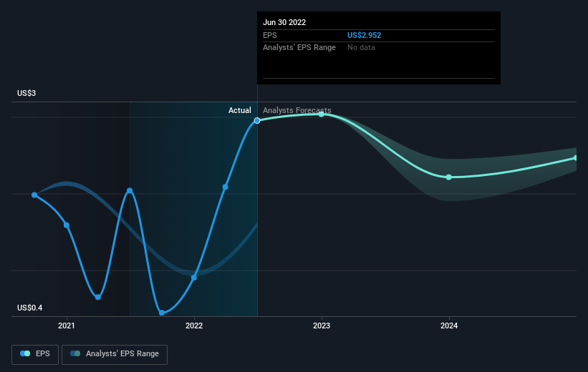Click the EPS trough point in early 2021
The width and height of the screenshot is (588, 372).
click(x=98, y=297)
